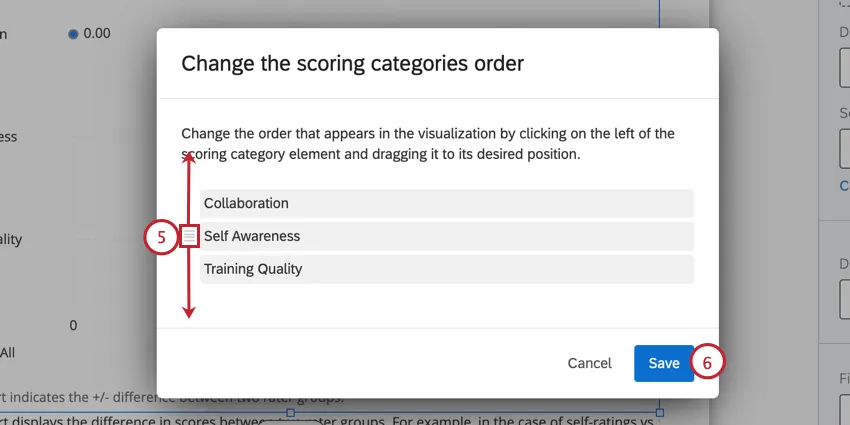The width and height of the screenshot is (850, 425).
Task: Click the red step 5 circle marker
Action: click(x=161, y=237)
